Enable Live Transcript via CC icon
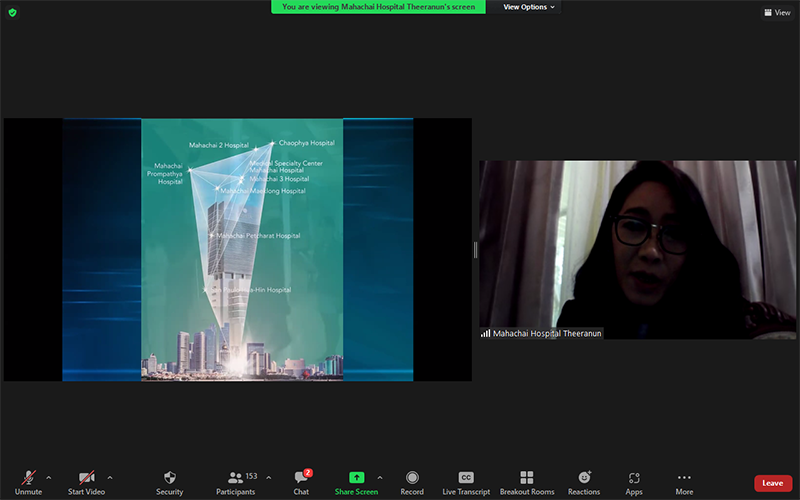 [x=466, y=478]
